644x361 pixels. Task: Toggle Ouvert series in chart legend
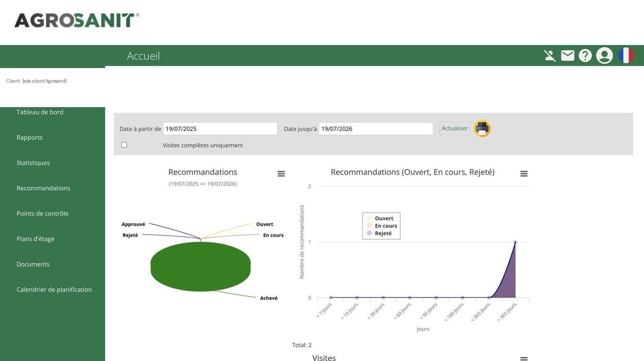380,218
